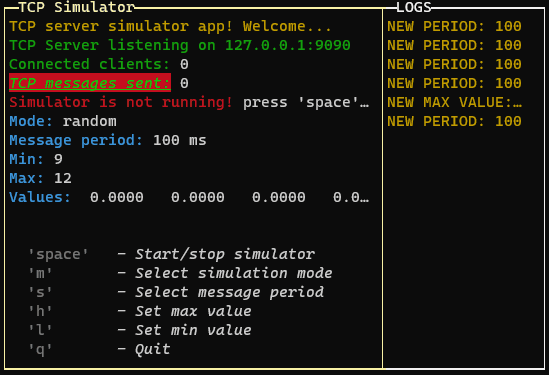The width and height of the screenshot is (549, 375).
Task: Select the 's' Select message period entry
Action: pos(176,292)
